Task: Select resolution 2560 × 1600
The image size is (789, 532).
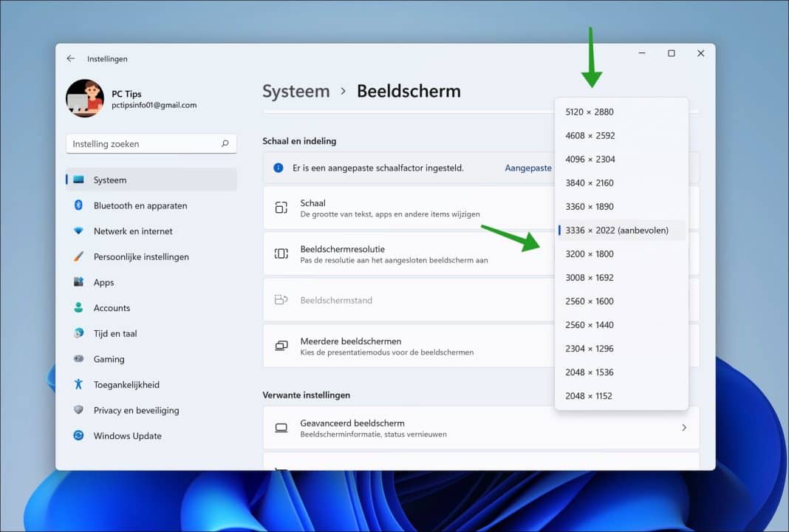Action: pos(621,301)
